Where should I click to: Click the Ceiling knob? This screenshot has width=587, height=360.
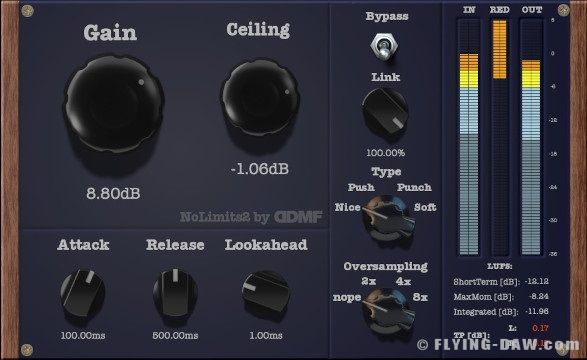tap(261, 97)
